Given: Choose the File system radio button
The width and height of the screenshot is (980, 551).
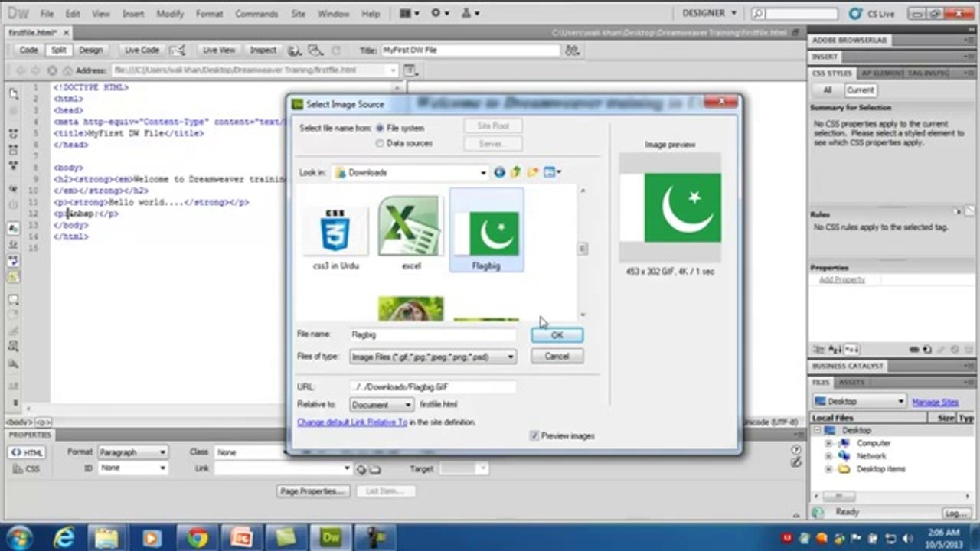Looking at the screenshot, I should coord(381,129).
